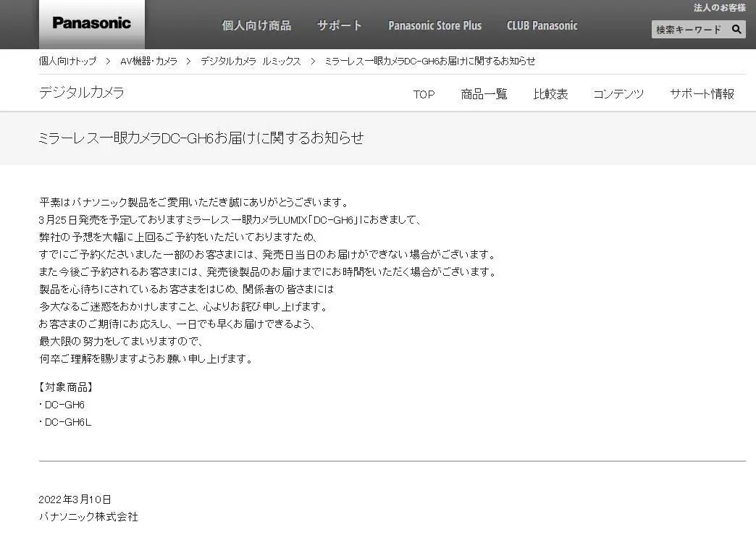Image resolution: width=756 pixels, height=535 pixels.
Task: Click the chevron after デジタルカメラ ルミックス breadcrumb
Action: pos(313,62)
